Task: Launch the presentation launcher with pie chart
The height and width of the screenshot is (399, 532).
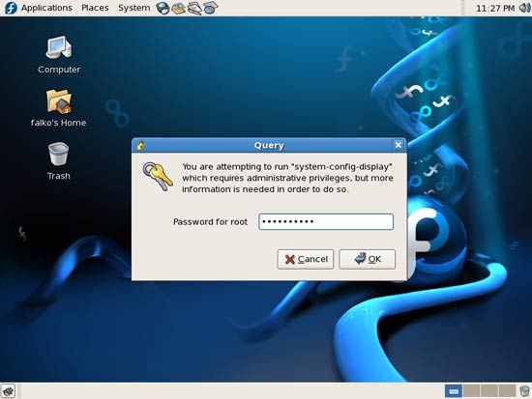Action: pos(210,8)
